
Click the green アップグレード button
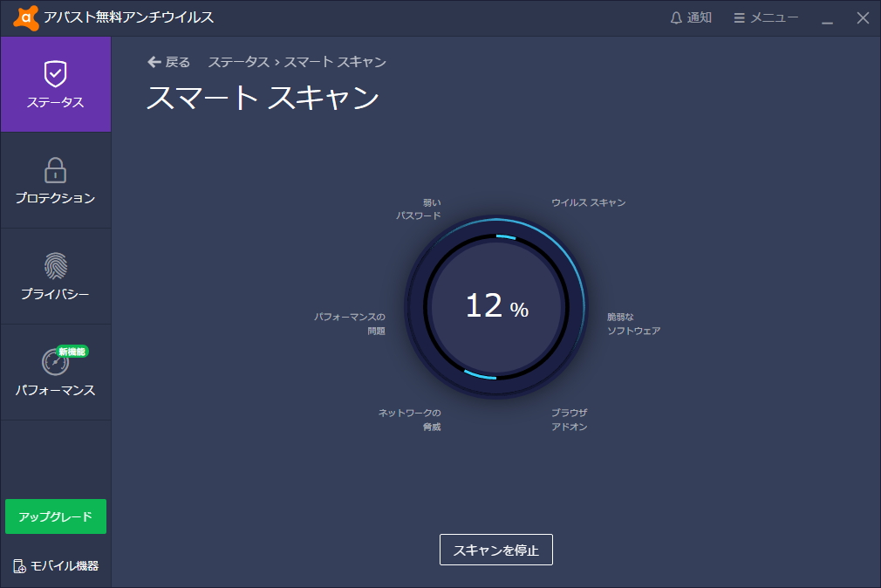[x=55, y=516]
